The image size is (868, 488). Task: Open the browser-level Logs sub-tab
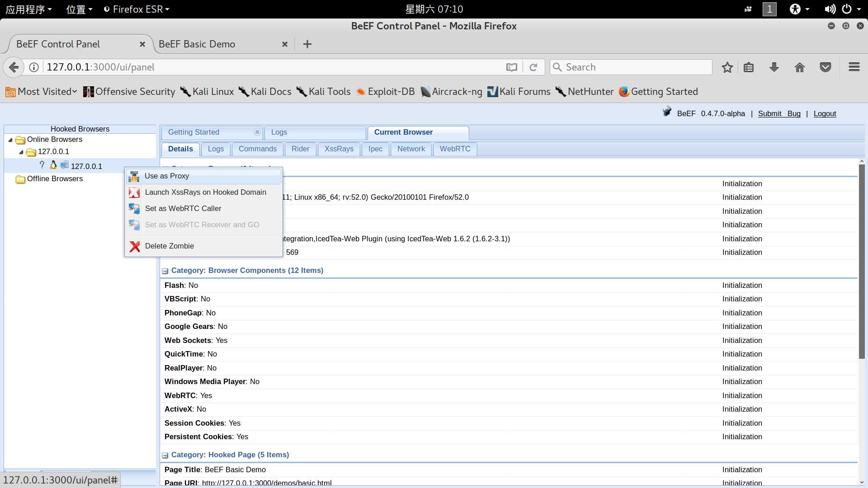tap(216, 149)
